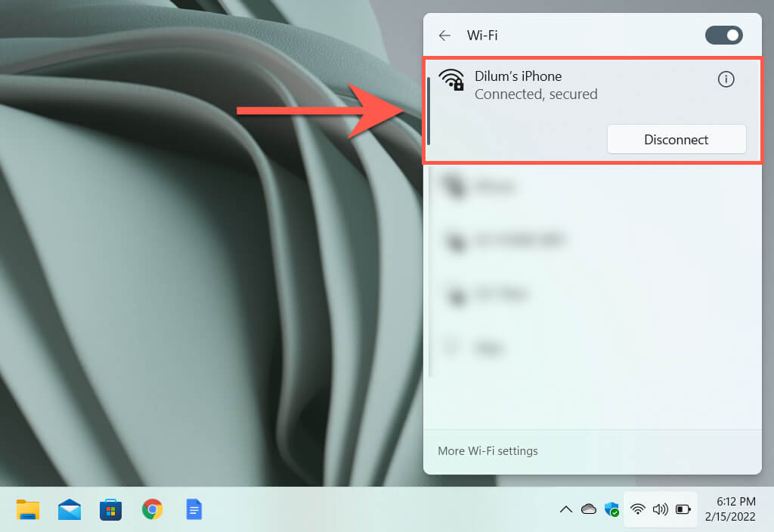Click the battery tray icon
Screen dimensions: 774x532
click(x=683, y=509)
